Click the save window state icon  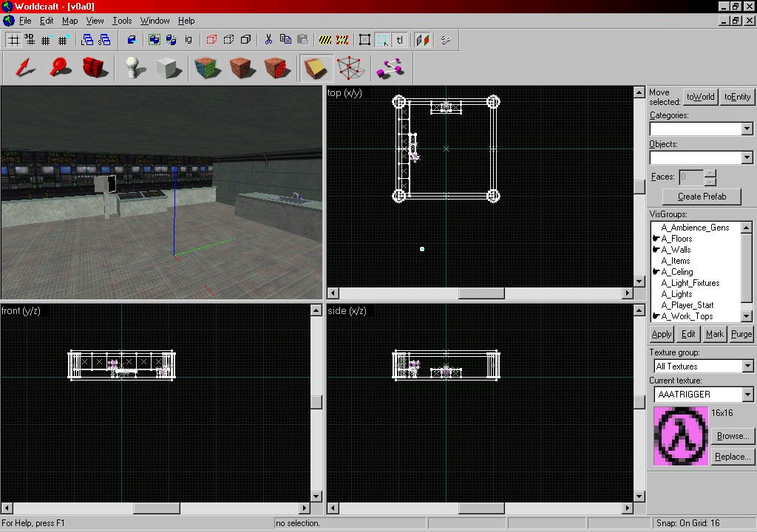click(104, 40)
